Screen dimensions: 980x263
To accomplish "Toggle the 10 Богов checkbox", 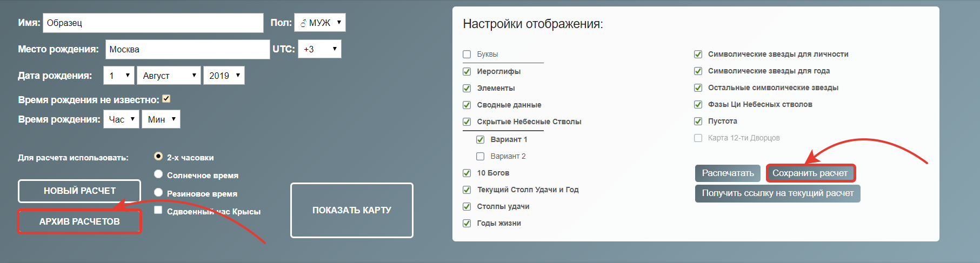I will (467, 173).
